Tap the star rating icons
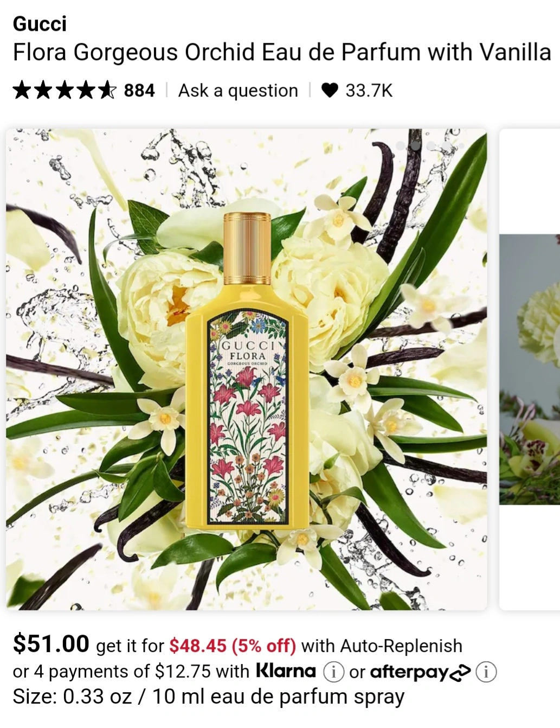The image size is (560, 728). pos(65,90)
